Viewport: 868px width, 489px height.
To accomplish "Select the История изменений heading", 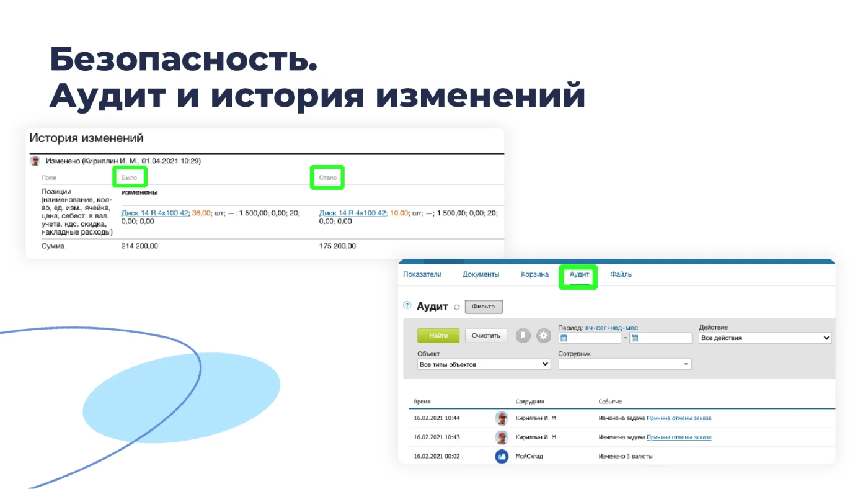I will tap(87, 138).
